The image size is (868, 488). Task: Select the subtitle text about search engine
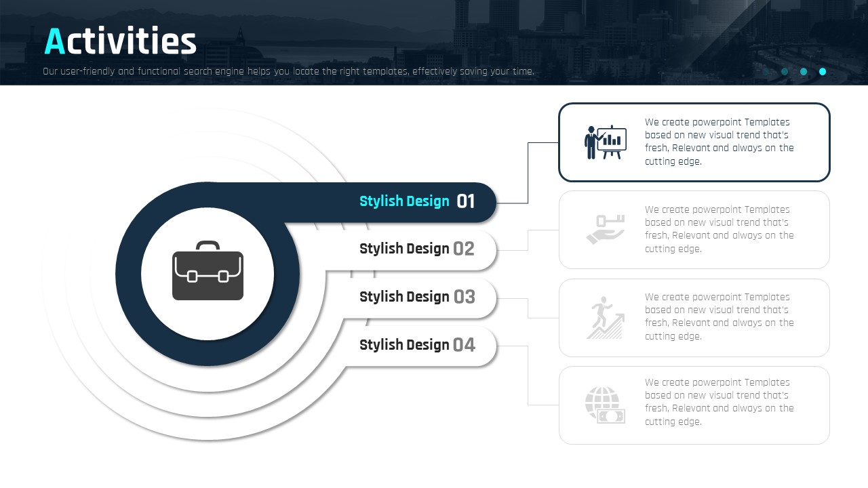coord(288,71)
